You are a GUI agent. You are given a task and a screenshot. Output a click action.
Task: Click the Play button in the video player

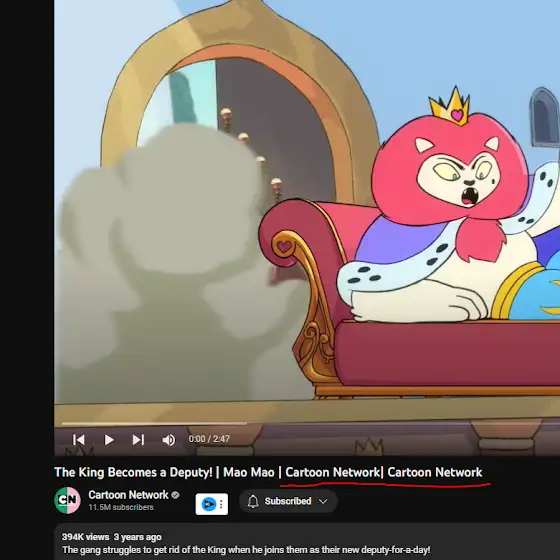point(109,440)
